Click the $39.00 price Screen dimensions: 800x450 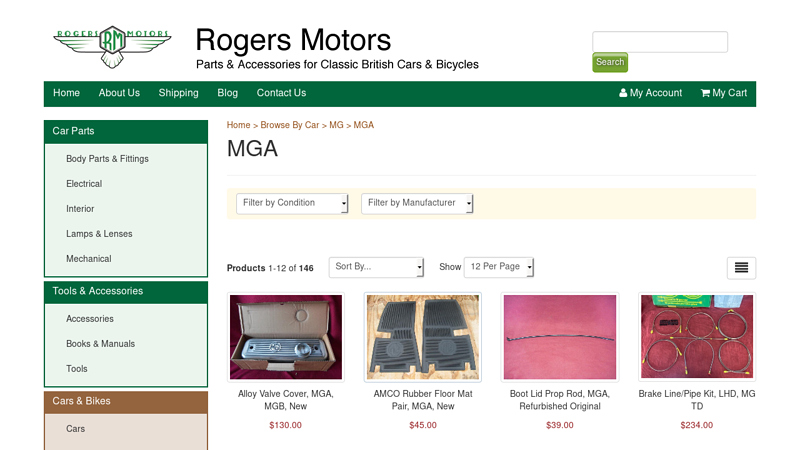coord(560,425)
